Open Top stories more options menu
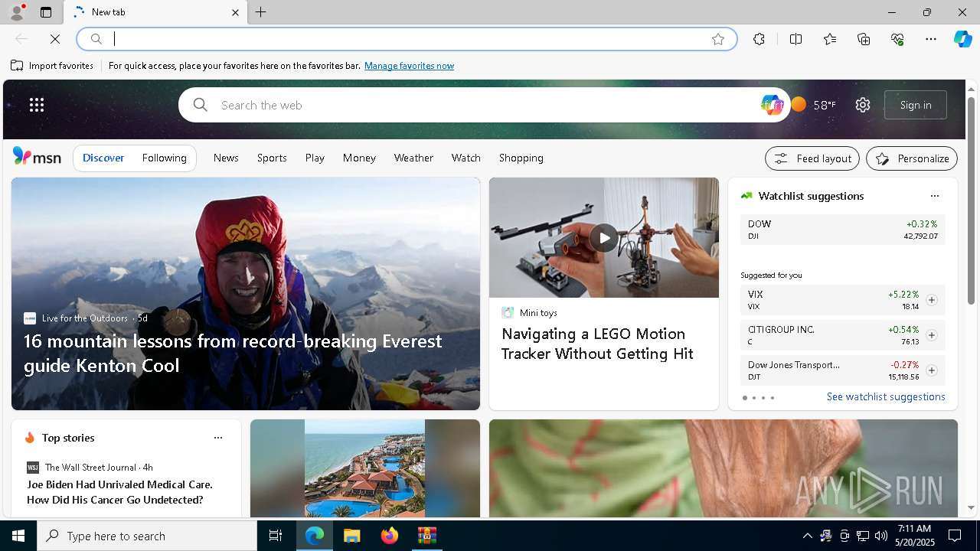 coord(218,438)
